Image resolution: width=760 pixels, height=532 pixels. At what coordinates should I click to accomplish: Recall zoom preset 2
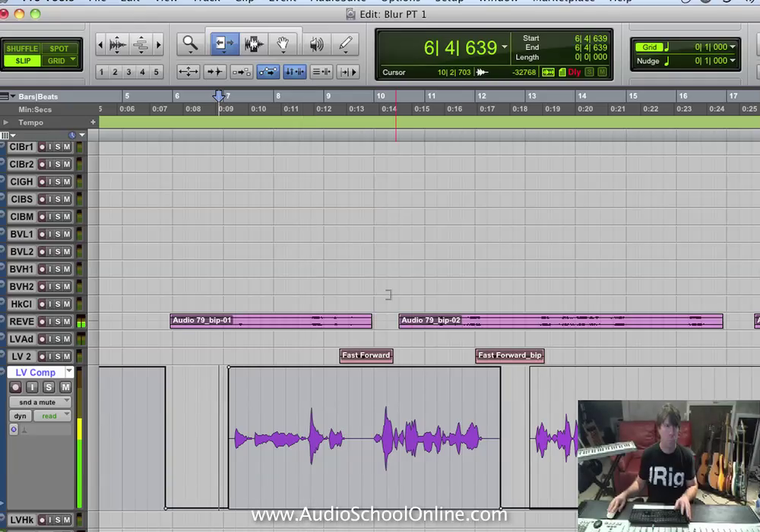115,71
